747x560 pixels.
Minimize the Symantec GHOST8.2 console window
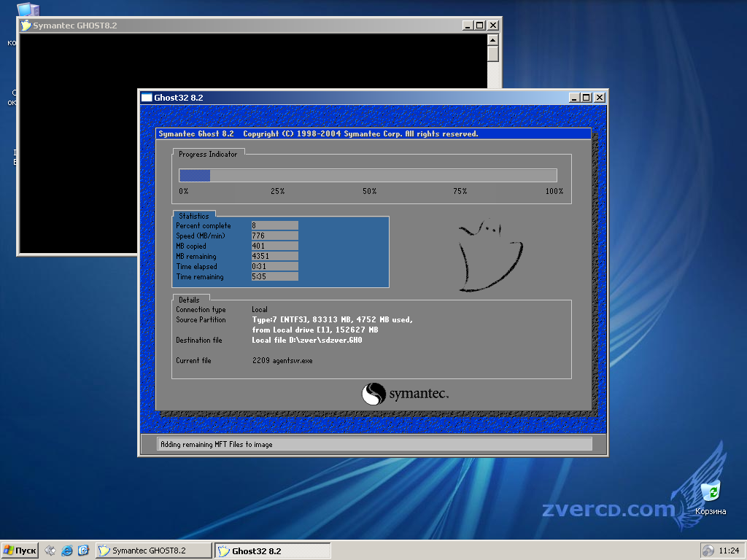coord(468,26)
